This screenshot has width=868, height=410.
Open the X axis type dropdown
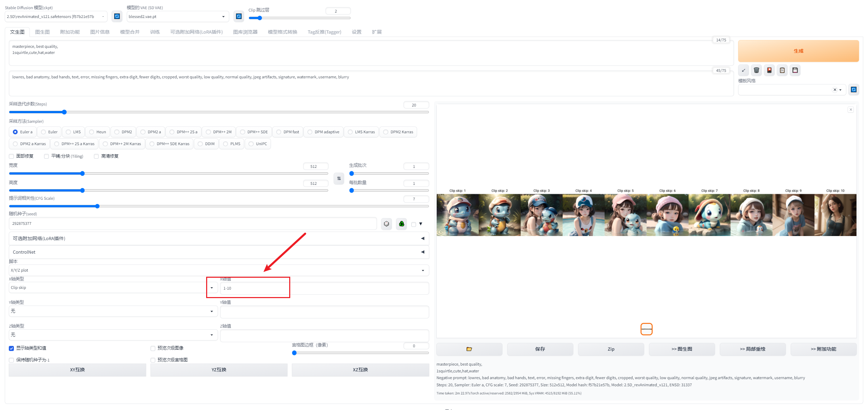pos(113,288)
